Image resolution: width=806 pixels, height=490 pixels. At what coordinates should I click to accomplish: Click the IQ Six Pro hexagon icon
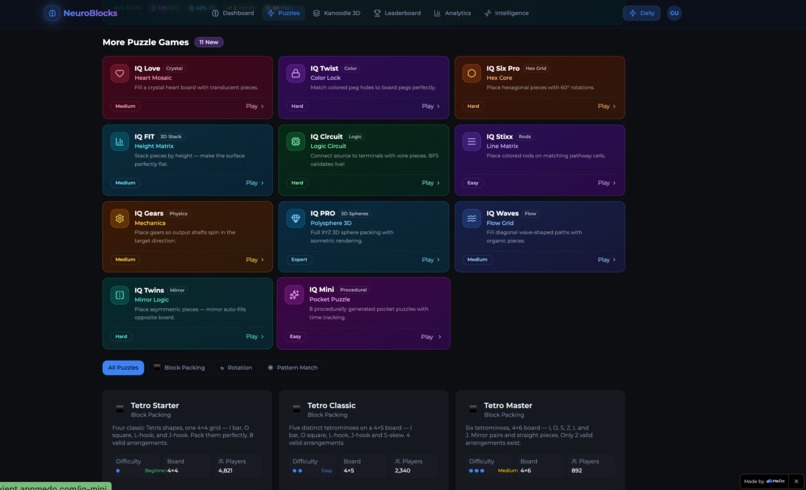click(471, 74)
